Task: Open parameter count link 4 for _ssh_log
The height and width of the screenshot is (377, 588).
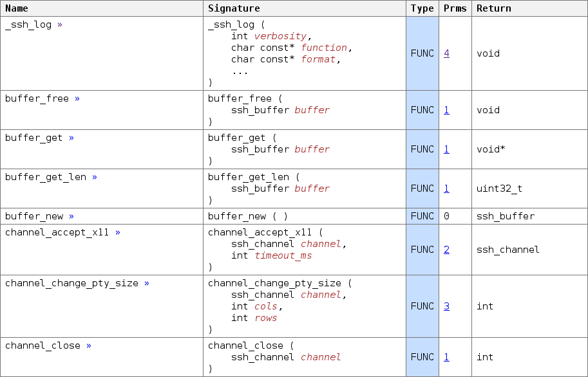Action: click(x=447, y=53)
